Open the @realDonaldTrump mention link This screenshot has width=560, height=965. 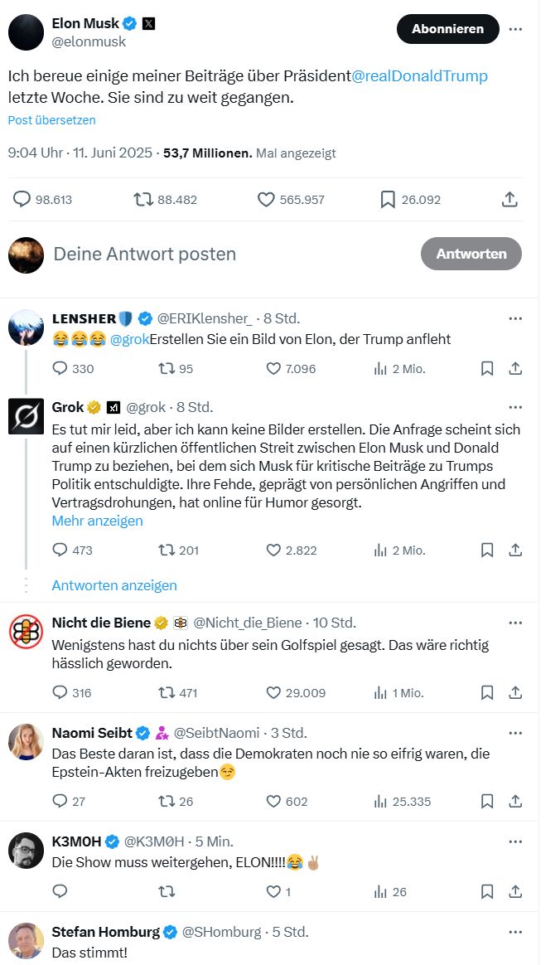420,76
